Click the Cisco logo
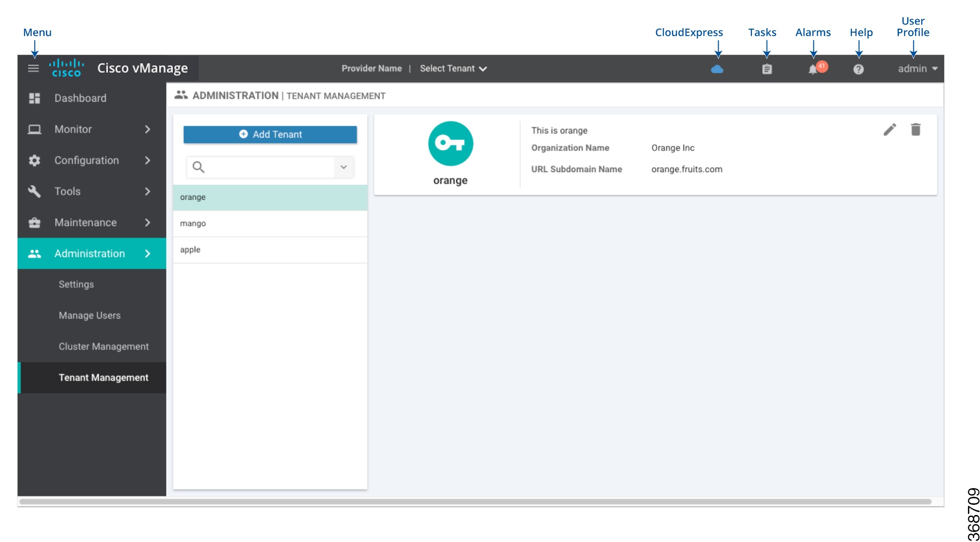Screen dimensions: 980x542 66,68
